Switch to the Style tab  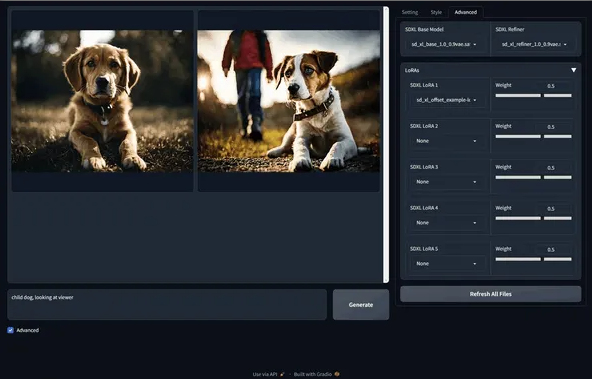pyautogui.click(x=436, y=12)
